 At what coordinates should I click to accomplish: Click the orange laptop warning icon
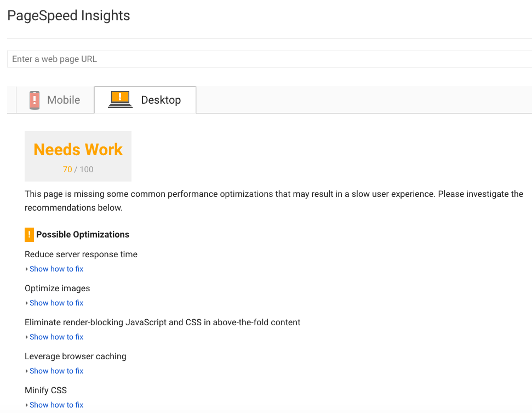(120, 99)
